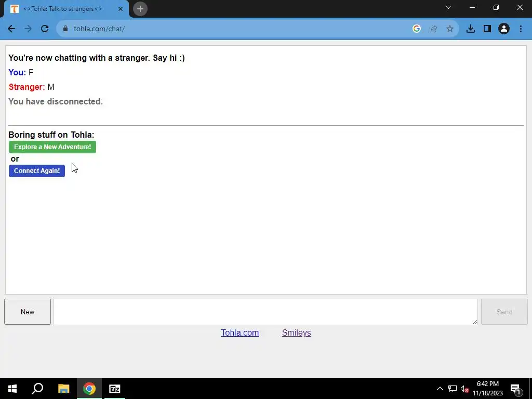This screenshot has width=532, height=399.
Task: Open the notification center icon
Action: tap(515, 389)
